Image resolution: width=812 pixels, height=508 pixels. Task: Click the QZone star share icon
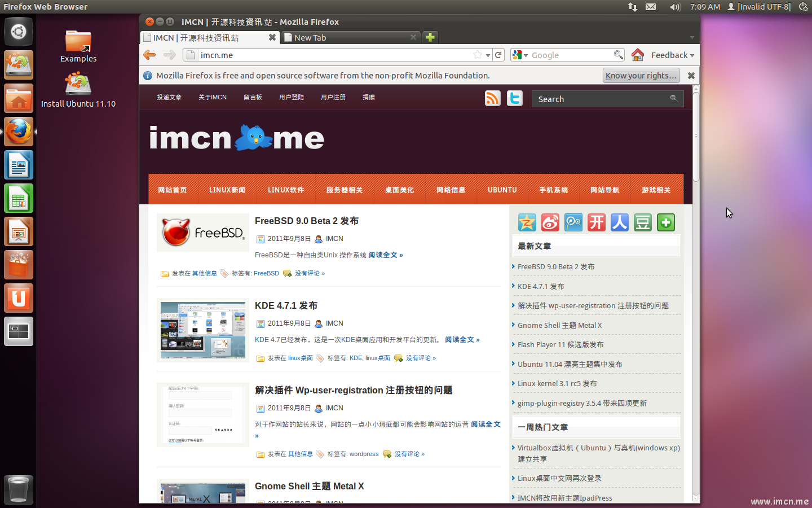pyautogui.click(x=527, y=222)
